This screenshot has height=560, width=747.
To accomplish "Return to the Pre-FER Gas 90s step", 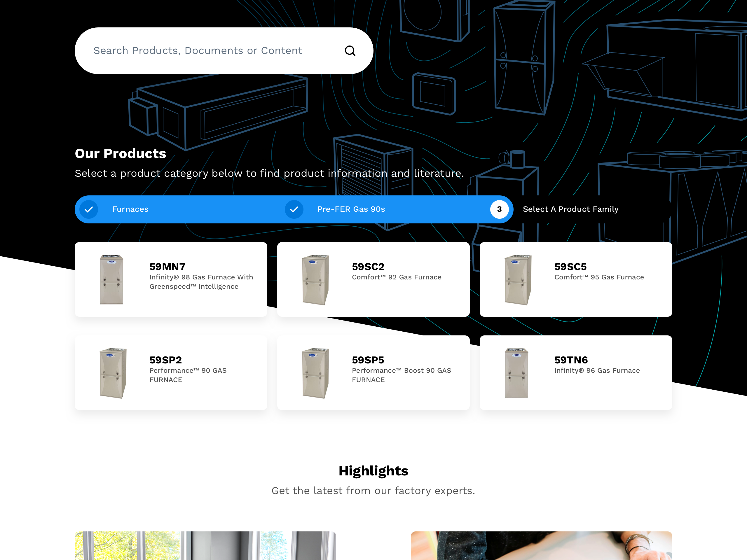I will 351,209.
